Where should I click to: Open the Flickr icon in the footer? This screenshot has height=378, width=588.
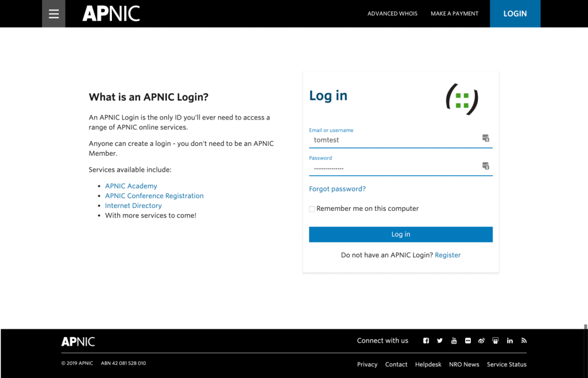[467, 341]
